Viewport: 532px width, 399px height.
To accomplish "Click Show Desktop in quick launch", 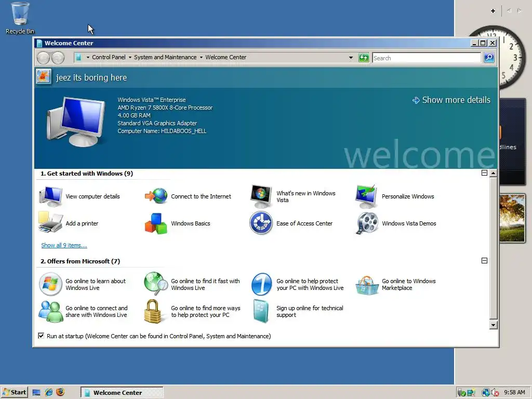I will pos(36,393).
